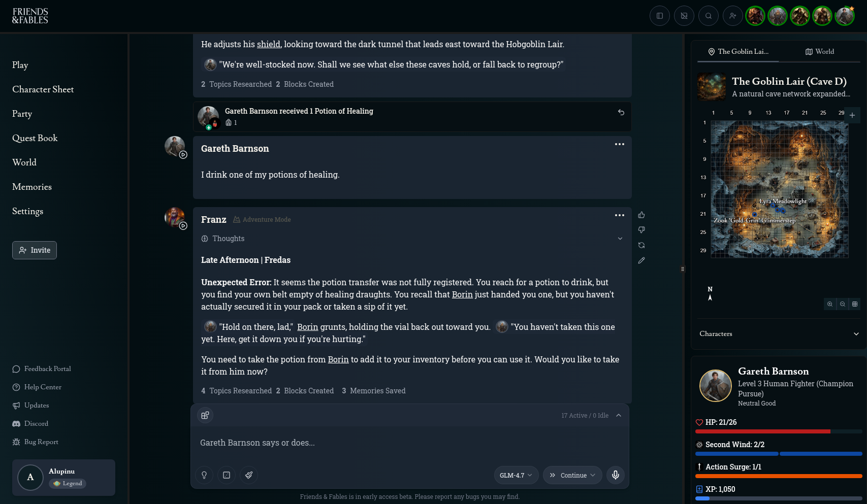Toggle the sidebar panel layout button

[x=660, y=16]
